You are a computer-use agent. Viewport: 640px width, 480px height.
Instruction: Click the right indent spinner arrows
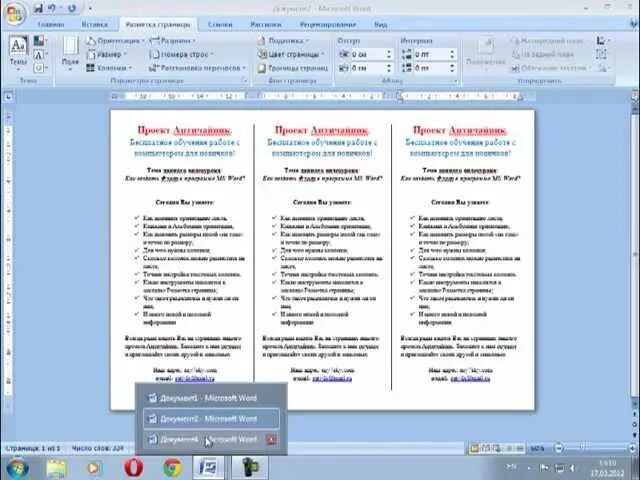389,68
